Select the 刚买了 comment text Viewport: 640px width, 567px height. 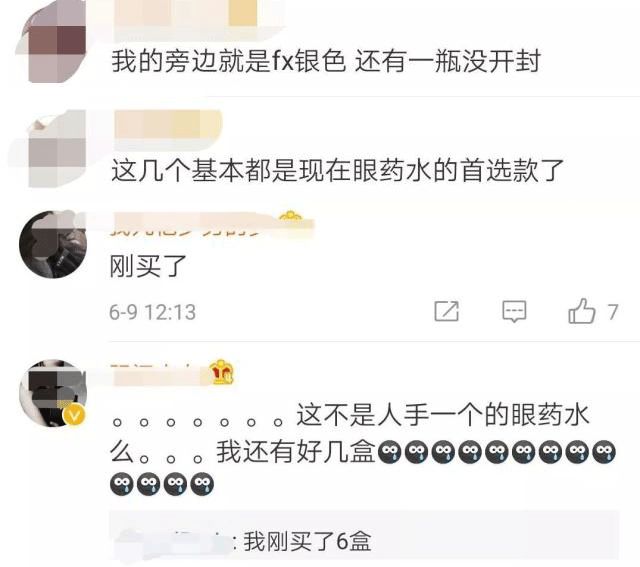coord(148,266)
